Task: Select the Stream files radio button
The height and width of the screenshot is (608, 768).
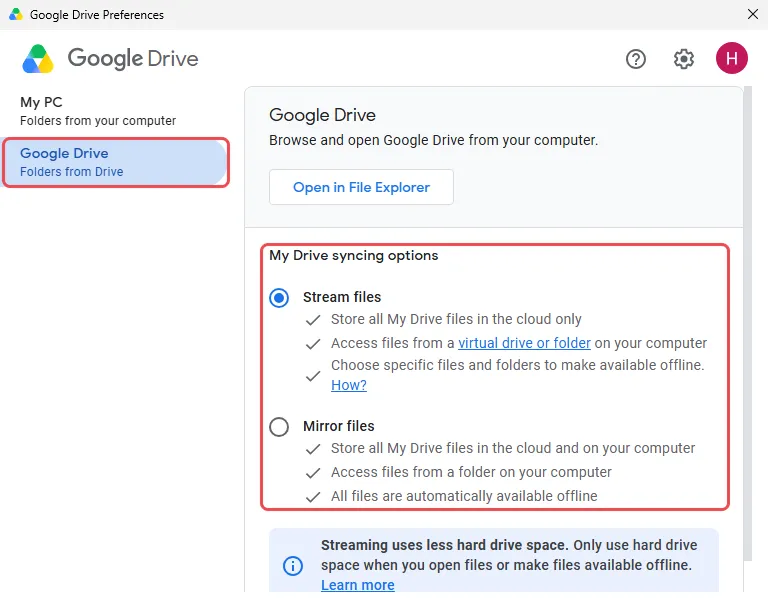Action: click(x=279, y=297)
